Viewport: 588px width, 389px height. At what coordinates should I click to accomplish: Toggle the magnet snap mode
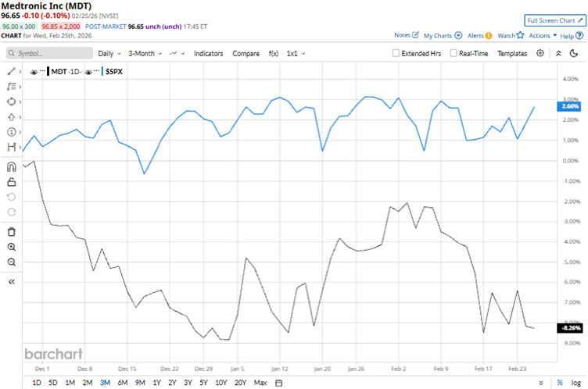12,166
